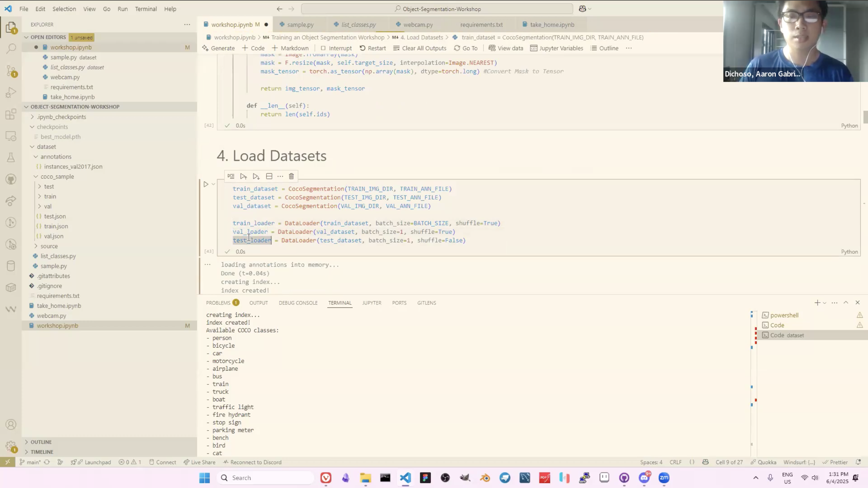
Task: Open the Manage gear icon
Action: click(x=11, y=447)
